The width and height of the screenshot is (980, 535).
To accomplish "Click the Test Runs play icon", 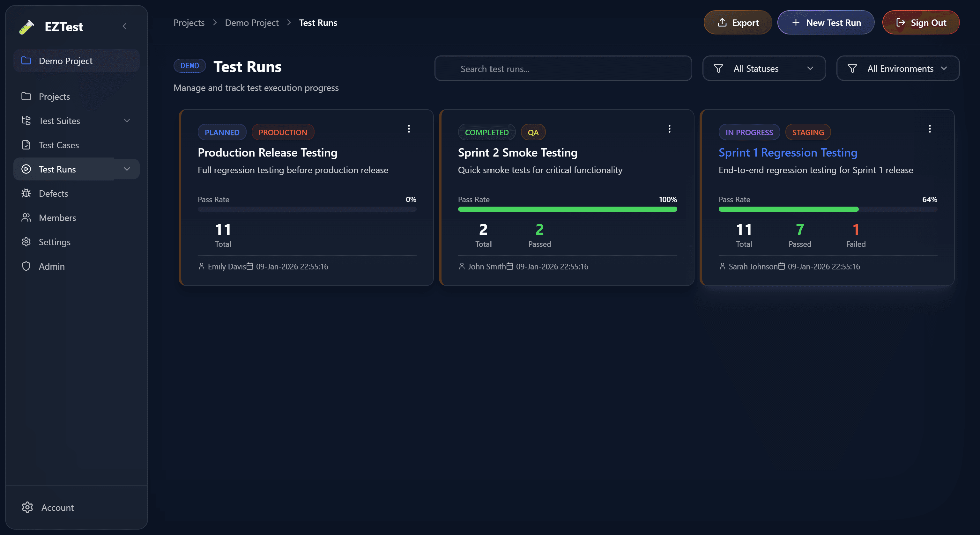I will click(x=26, y=169).
